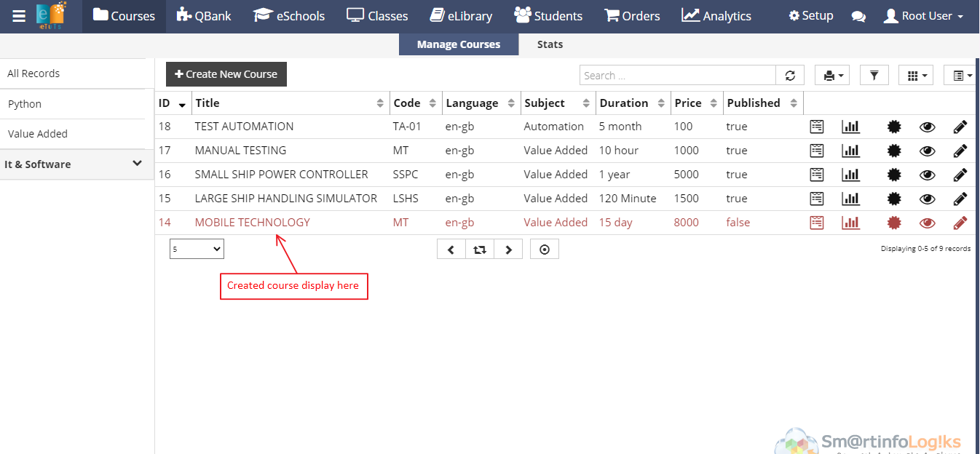Open lessons list icon for TEST AUTOMATION
This screenshot has height=454, width=980.
[817, 127]
